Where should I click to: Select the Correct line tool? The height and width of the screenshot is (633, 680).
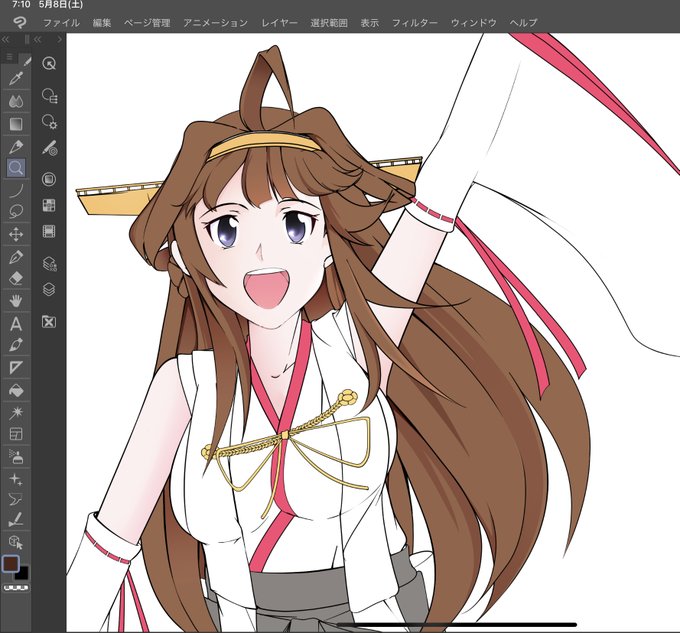pyautogui.click(x=16, y=519)
